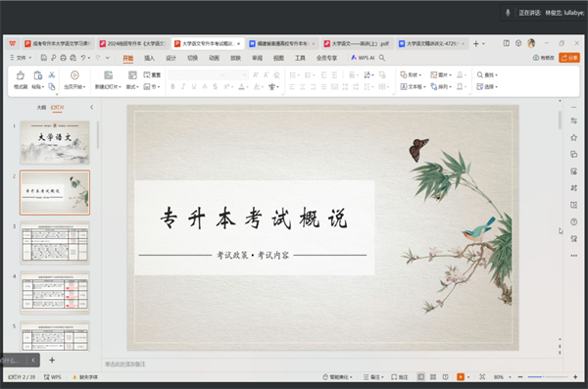Click the add slide plus below thumbnails
Screen dimensions: 588x389
click(52, 361)
